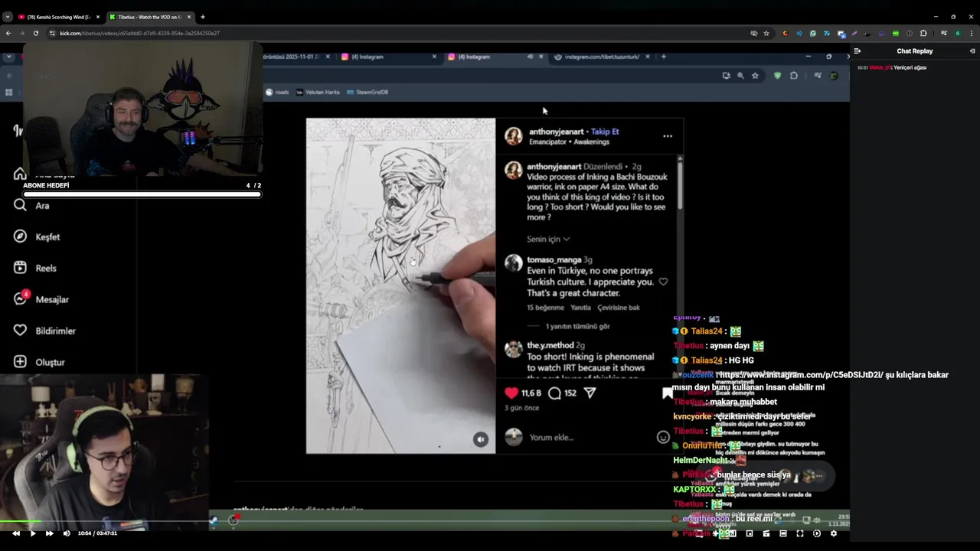Image resolution: width=980 pixels, height=551 pixels.
Task: Open the Chrome extensions puzzle menu
Action: click(x=923, y=34)
